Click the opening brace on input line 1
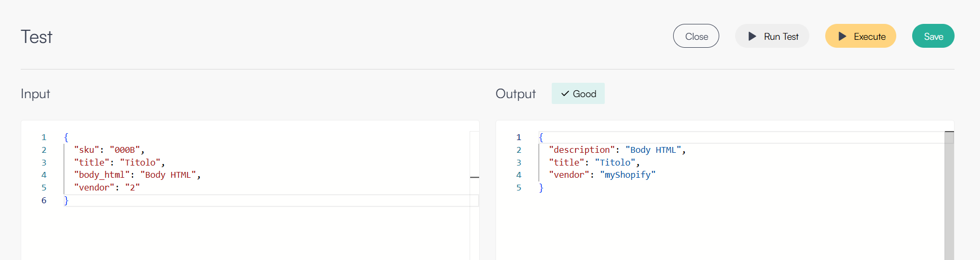980x260 pixels. pyautogui.click(x=66, y=137)
